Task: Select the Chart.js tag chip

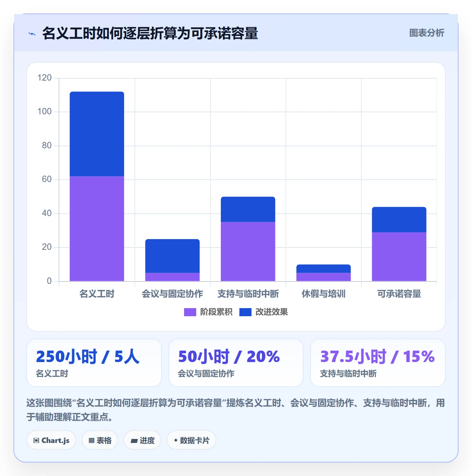Action: pyautogui.click(x=51, y=440)
